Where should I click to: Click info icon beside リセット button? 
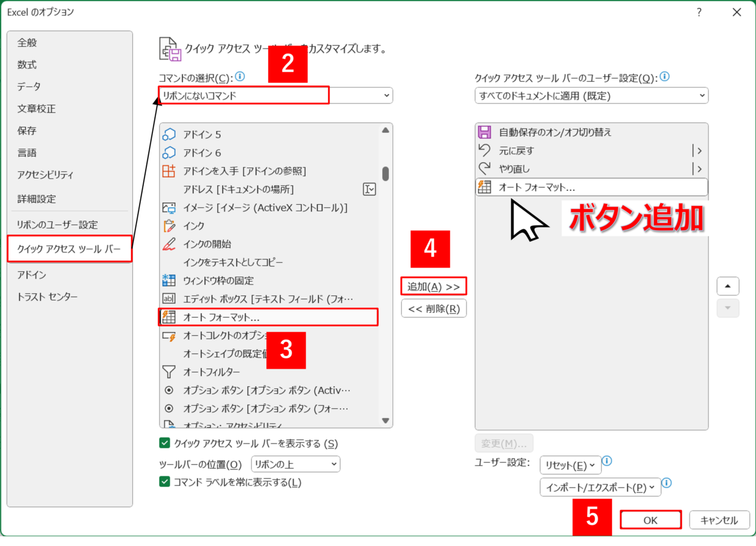tap(607, 461)
